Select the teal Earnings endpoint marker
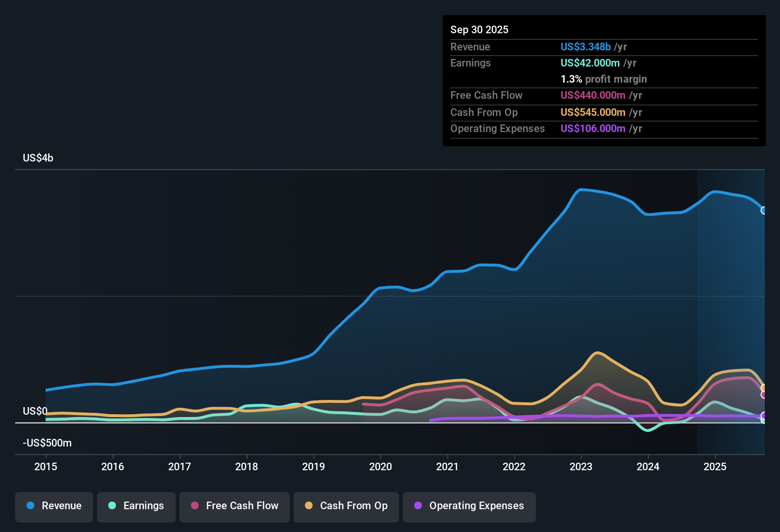 coord(763,420)
